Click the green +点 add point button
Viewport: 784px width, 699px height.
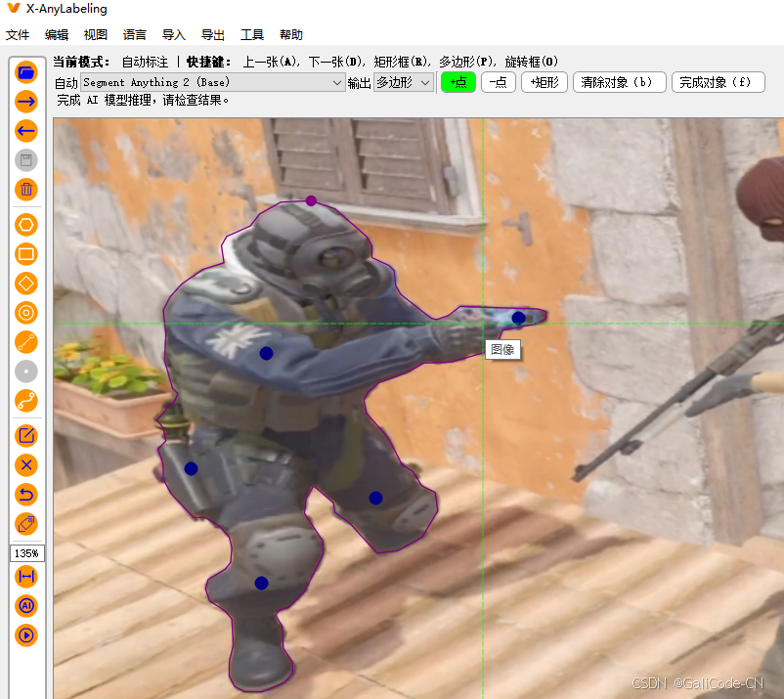pos(458,82)
